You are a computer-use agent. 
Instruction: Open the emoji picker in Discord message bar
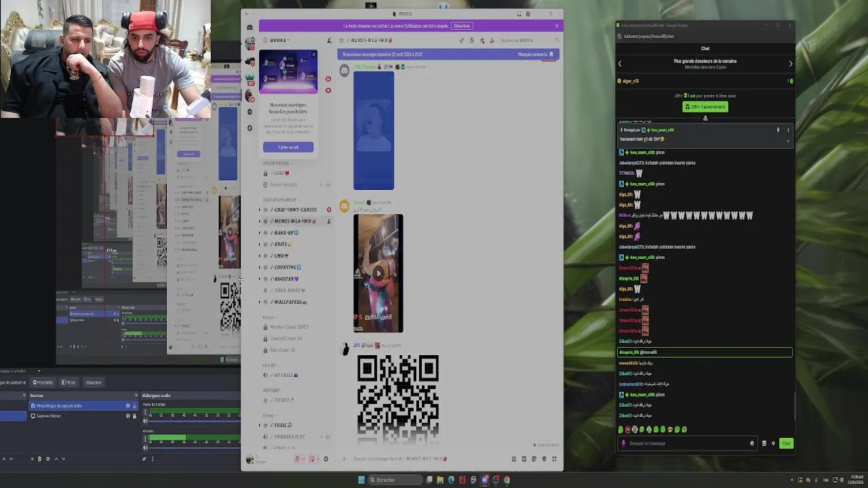pos(544,459)
